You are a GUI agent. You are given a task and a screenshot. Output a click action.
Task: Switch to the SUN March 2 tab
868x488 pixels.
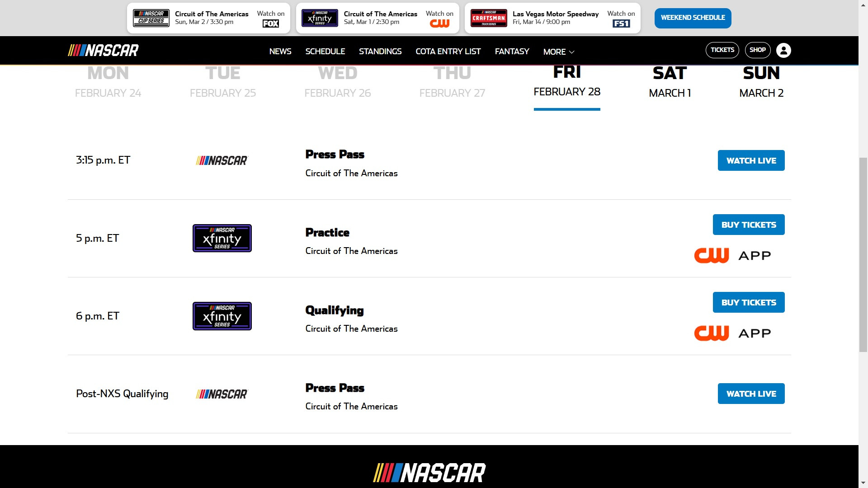(761, 82)
